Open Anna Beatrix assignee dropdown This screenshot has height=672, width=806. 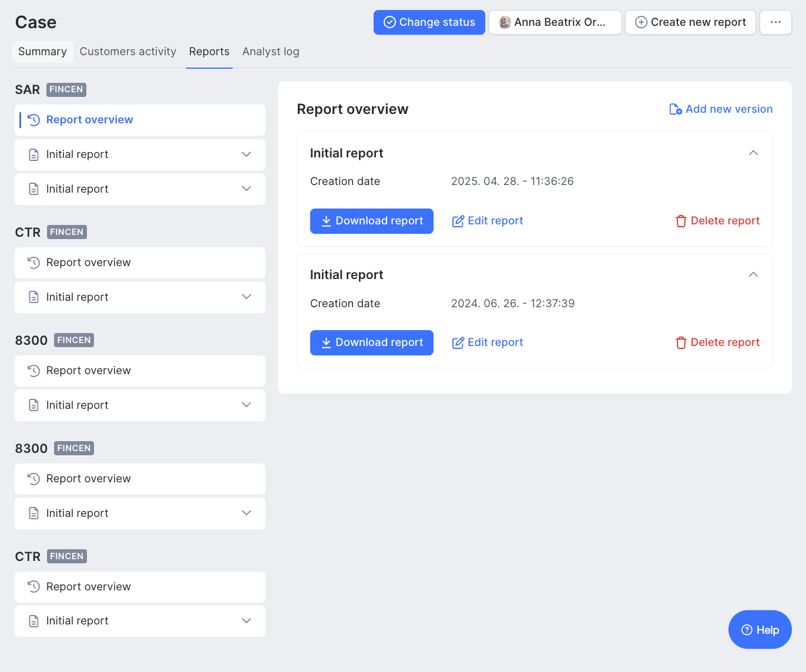(x=555, y=22)
